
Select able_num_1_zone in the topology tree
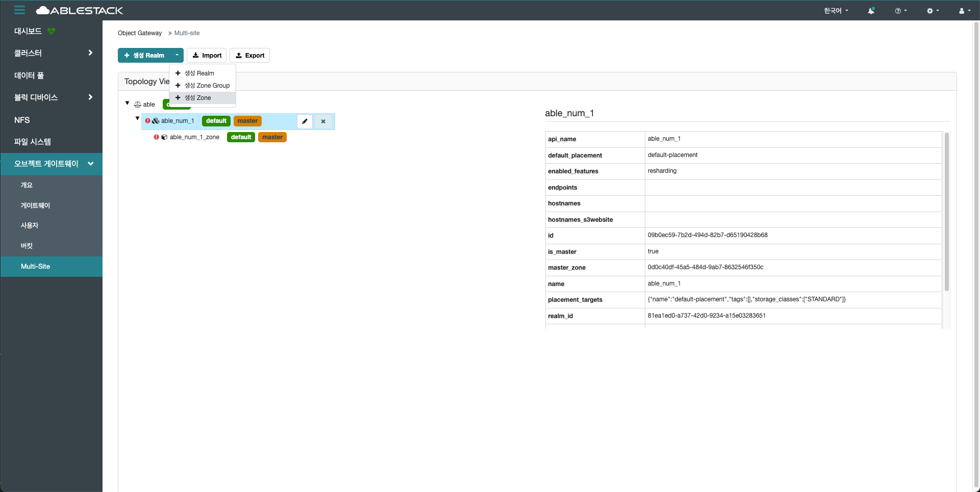click(x=194, y=137)
